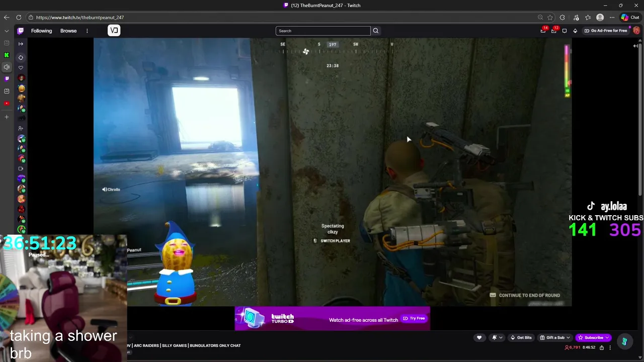Open the Gift a Sub dropdown
Viewport: 644px width, 362px height.
(555, 337)
